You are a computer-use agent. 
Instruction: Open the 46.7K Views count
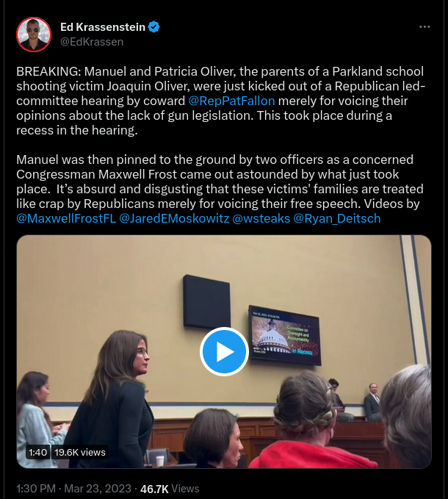coord(170,489)
